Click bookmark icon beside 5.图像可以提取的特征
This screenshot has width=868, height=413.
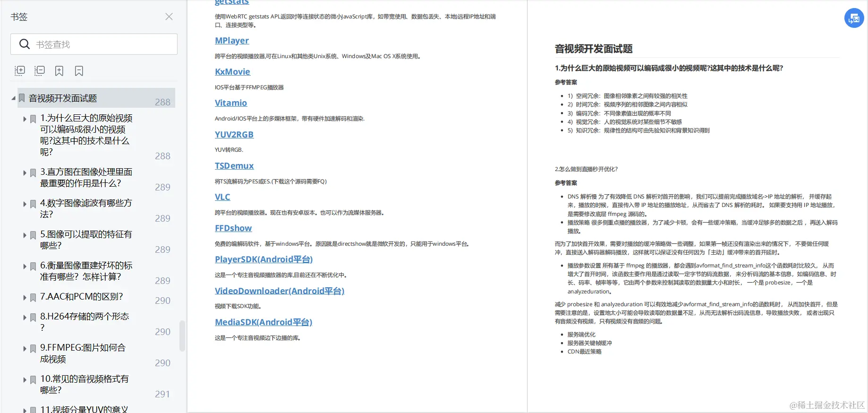pyautogui.click(x=33, y=235)
